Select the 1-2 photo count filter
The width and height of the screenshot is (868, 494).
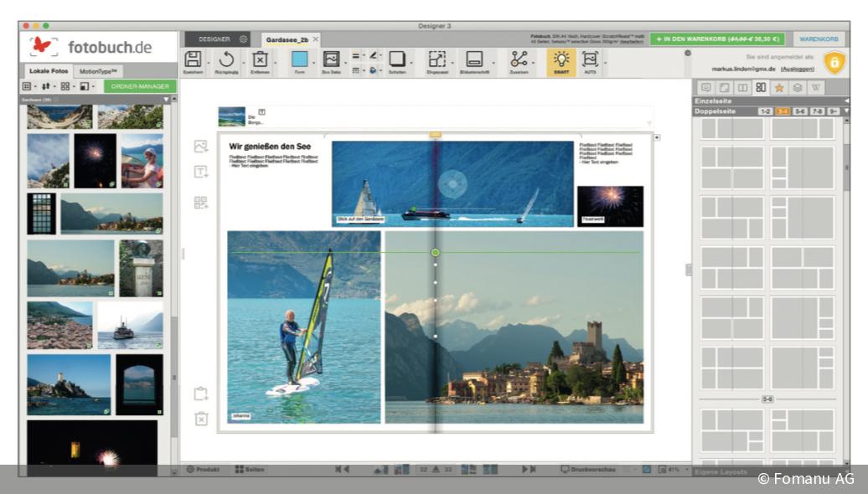coord(765,111)
